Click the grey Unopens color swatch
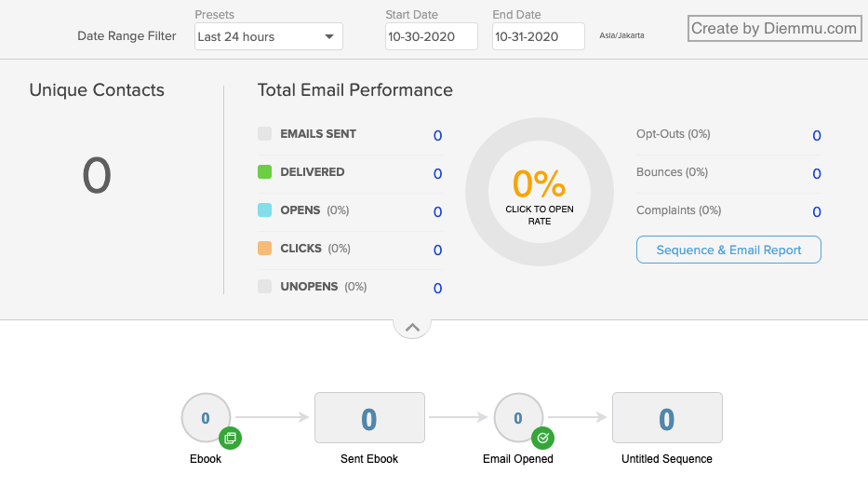This screenshot has width=868, height=487. click(264, 287)
